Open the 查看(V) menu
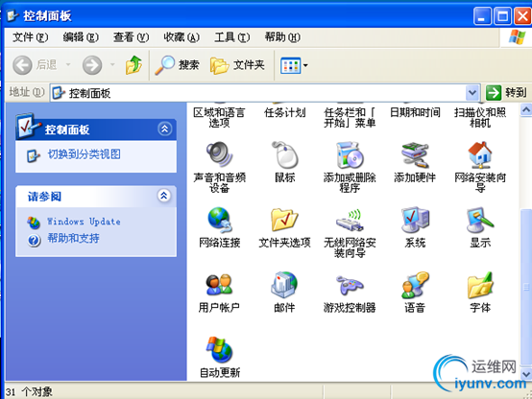The width and height of the screenshot is (532, 399). (131, 37)
